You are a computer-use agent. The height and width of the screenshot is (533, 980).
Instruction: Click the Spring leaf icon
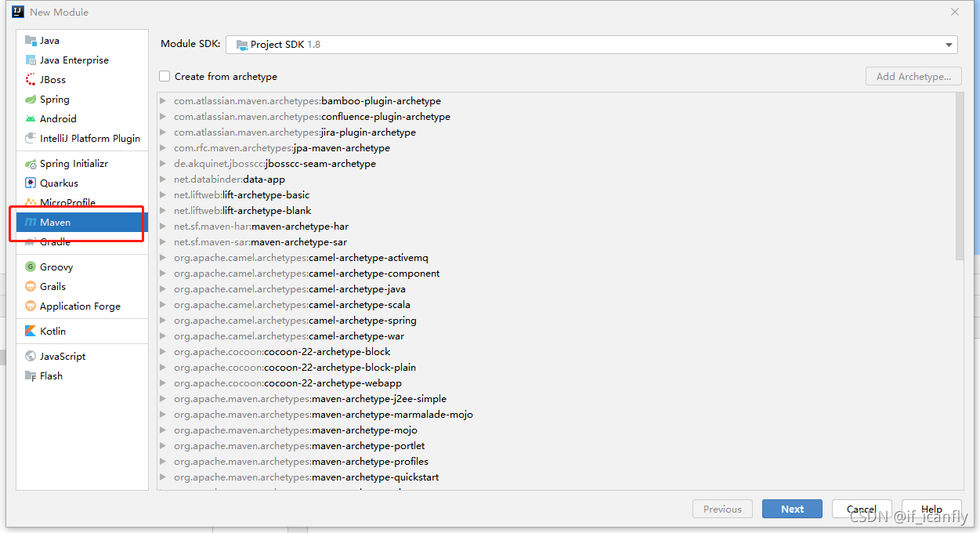[x=31, y=100]
